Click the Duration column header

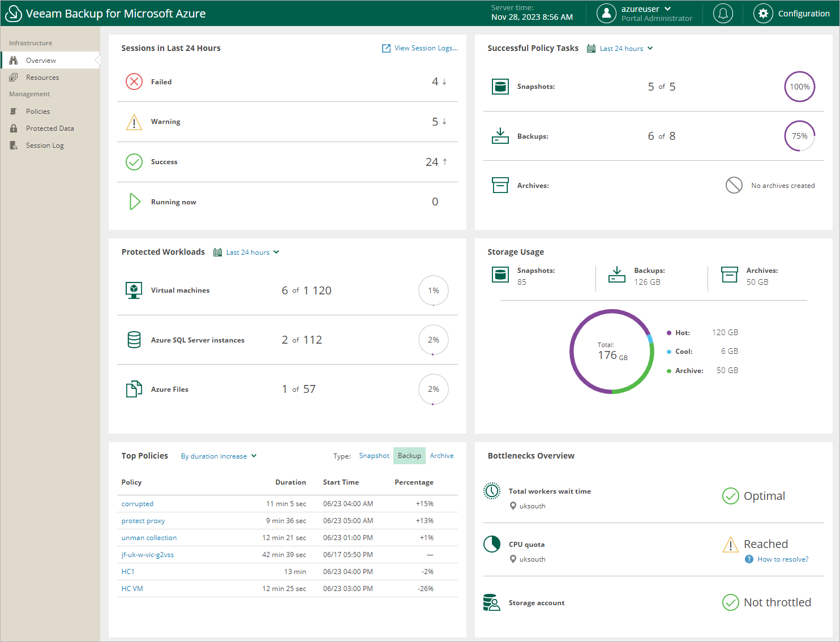point(291,482)
